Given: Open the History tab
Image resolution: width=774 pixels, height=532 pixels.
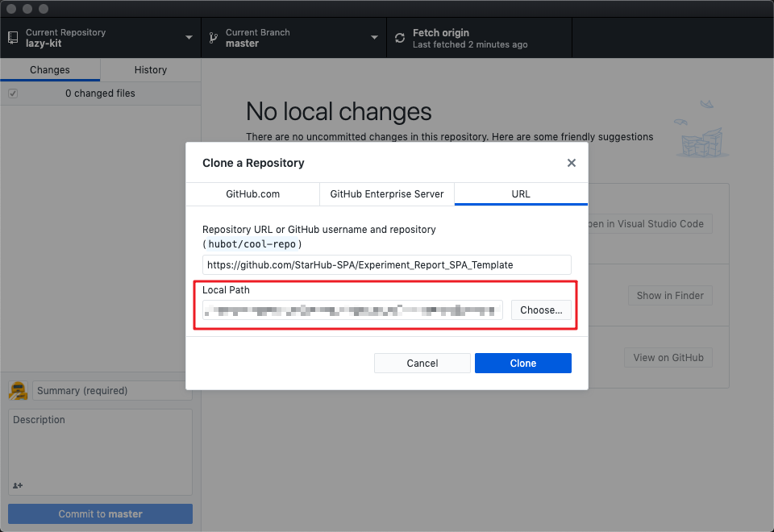Looking at the screenshot, I should tap(150, 70).
